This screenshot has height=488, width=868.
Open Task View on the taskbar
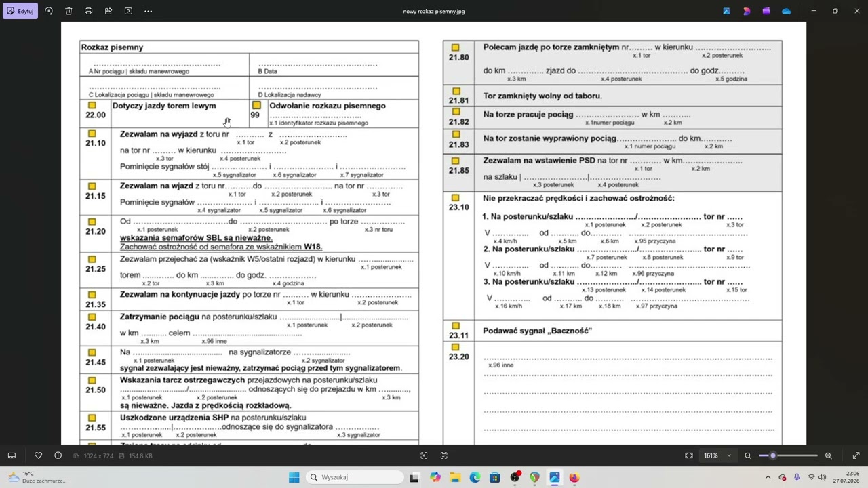point(414,477)
